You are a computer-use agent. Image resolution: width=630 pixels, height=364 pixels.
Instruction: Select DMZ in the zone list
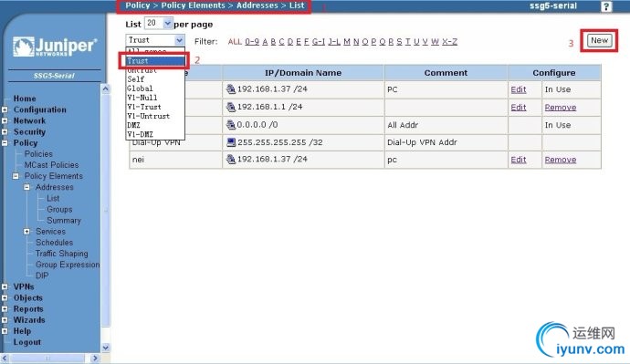155,125
